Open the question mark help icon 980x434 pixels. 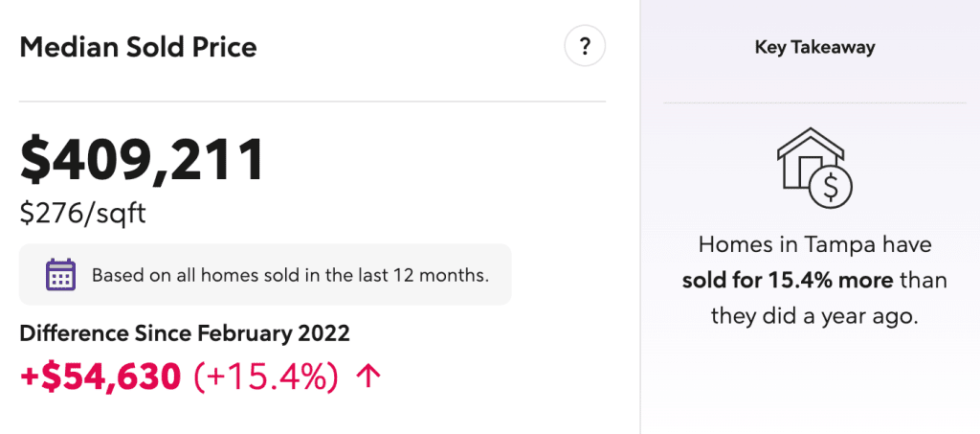[x=585, y=46]
